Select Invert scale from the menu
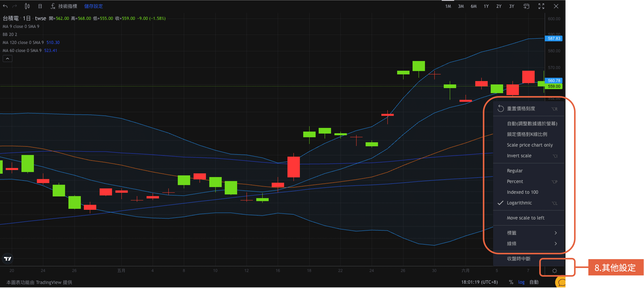 (x=519, y=155)
